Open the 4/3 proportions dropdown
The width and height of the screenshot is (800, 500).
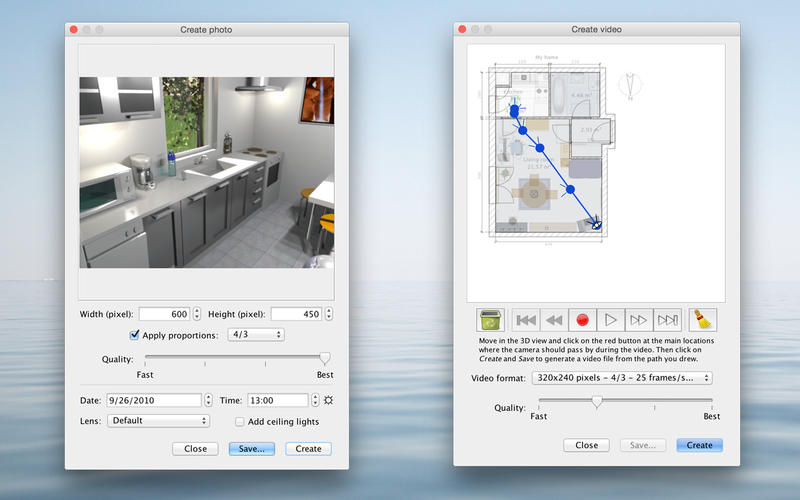[x=255, y=335]
